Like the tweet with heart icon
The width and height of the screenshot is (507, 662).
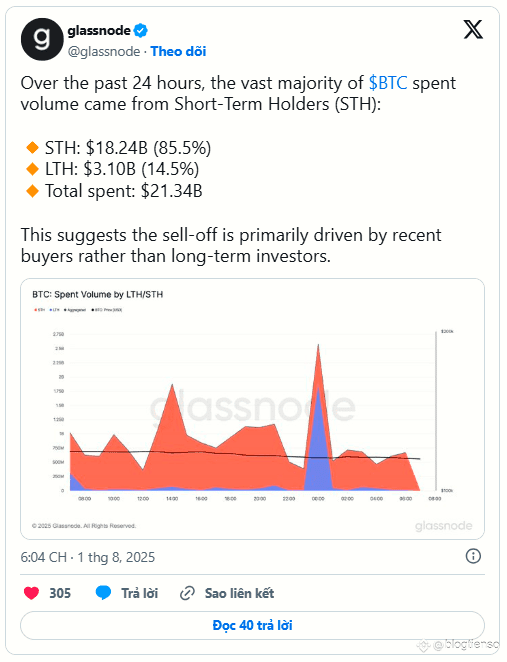point(32,593)
